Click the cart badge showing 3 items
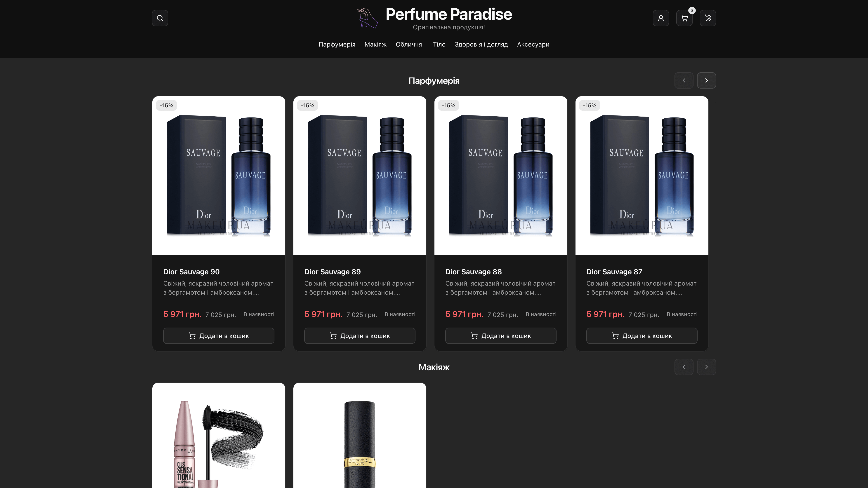Image resolution: width=868 pixels, height=488 pixels. click(x=692, y=10)
